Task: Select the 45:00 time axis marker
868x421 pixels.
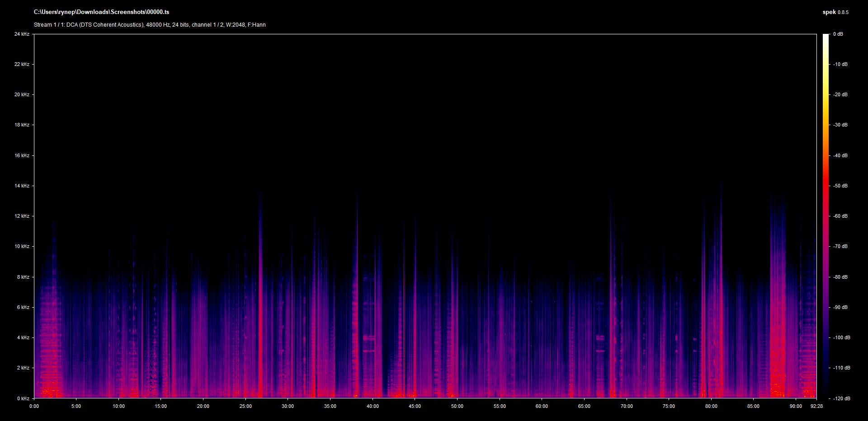Action: pos(415,406)
